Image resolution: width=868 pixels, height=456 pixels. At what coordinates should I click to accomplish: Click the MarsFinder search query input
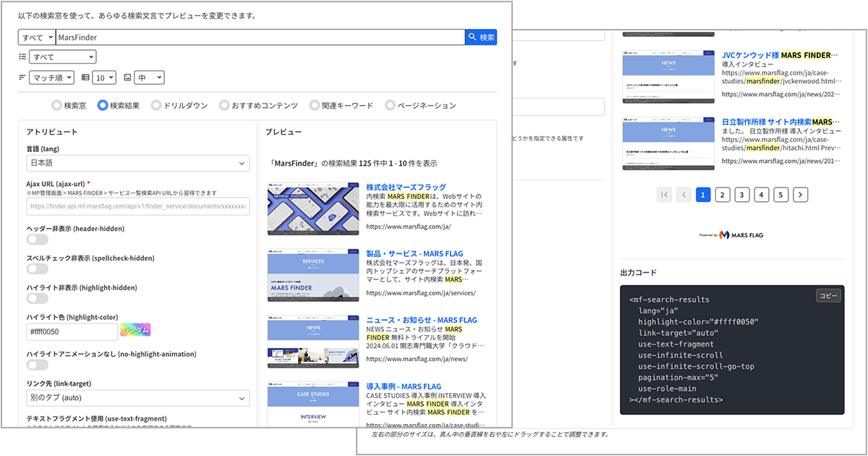pos(260,37)
